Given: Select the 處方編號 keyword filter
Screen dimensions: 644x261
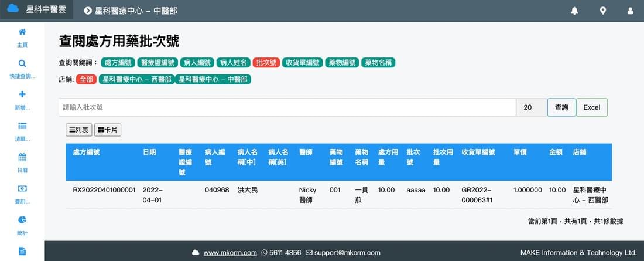Looking at the screenshot, I should pos(118,62).
